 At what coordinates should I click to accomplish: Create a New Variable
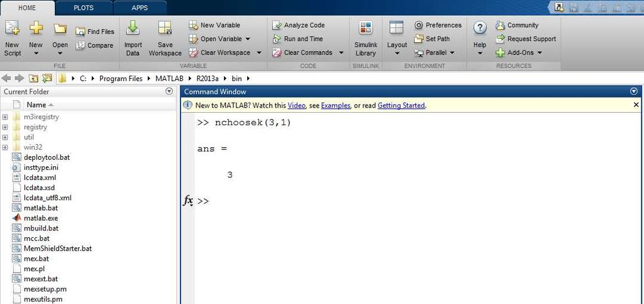point(214,25)
